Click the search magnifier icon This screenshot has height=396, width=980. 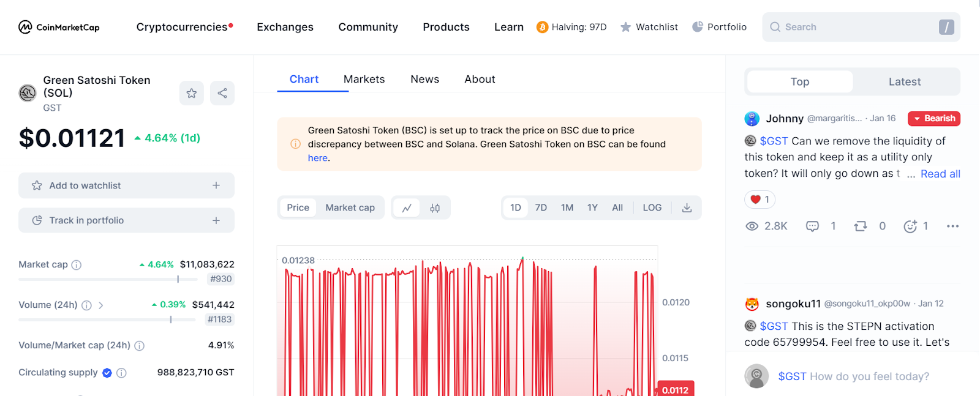pyautogui.click(x=775, y=27)
